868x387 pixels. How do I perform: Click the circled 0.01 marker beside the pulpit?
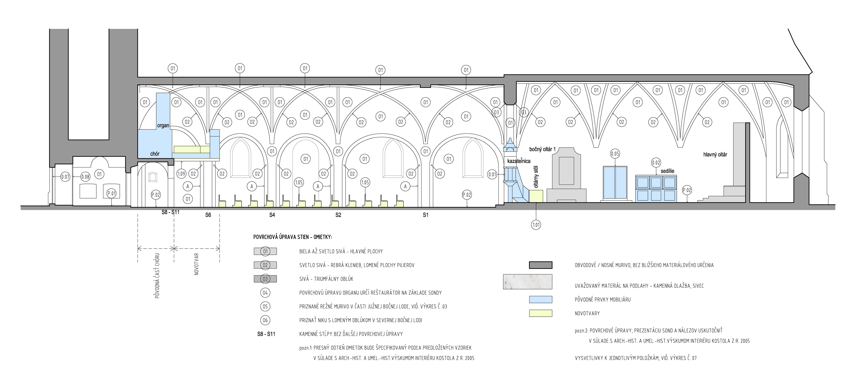point(492,174)
